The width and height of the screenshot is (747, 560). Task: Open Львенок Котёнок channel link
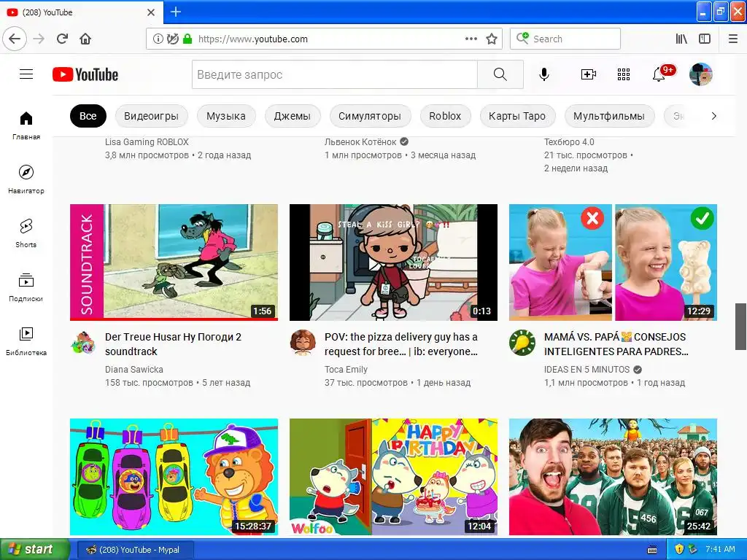(360, 142)
